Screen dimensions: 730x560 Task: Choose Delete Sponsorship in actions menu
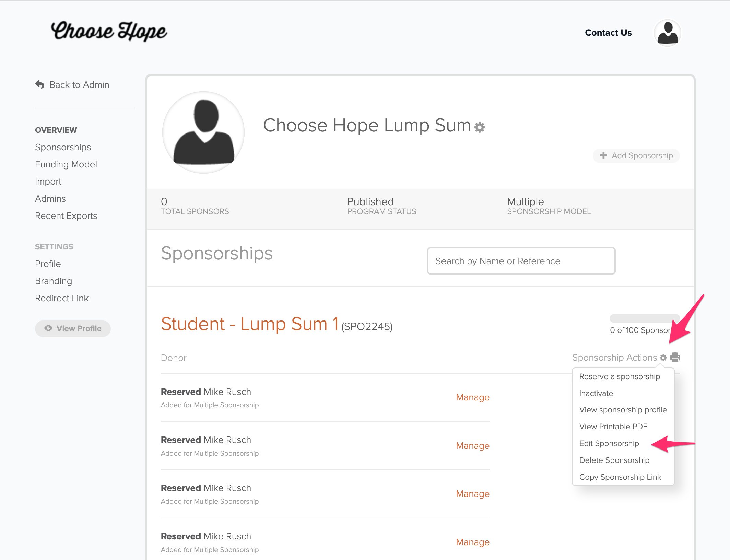(x=614, y=460)
